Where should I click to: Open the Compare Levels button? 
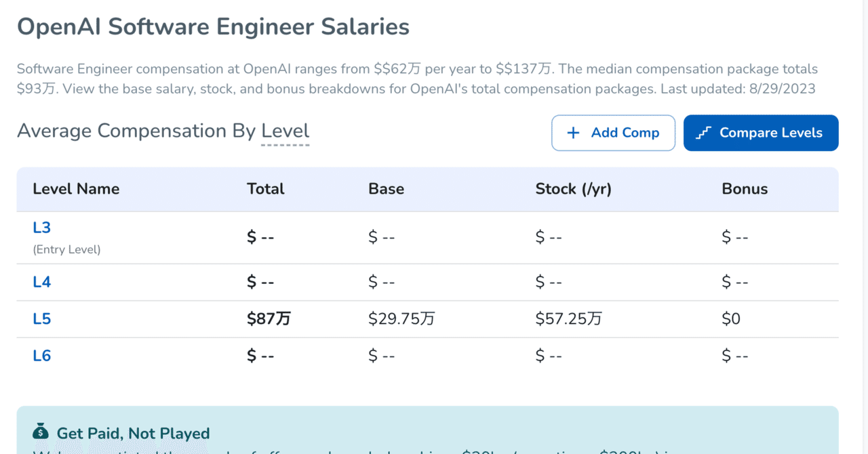(761, 133)
